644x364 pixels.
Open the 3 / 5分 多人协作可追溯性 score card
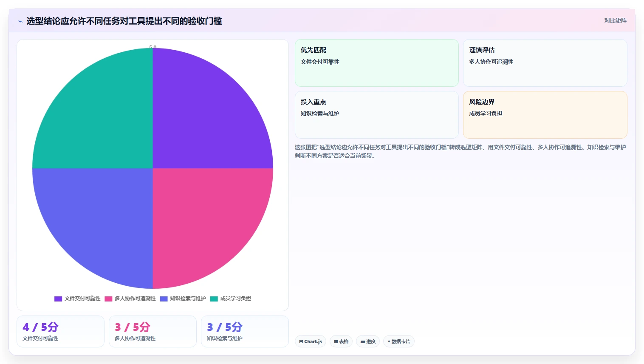(153, 331)
